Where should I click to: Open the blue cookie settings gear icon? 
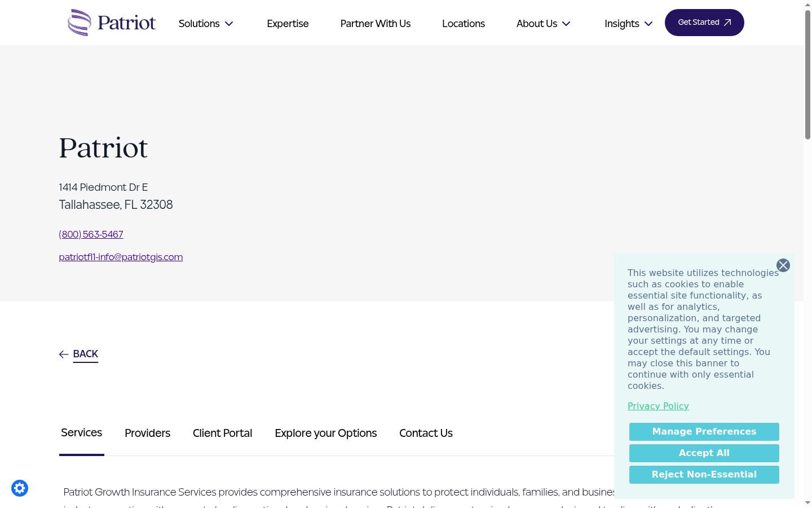point(20,488)
